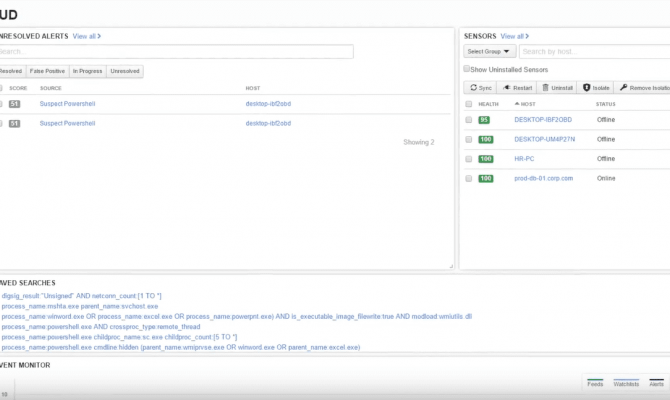
Task: Open the second Suspect Powershell alert
Action: [x=68, y=124]
